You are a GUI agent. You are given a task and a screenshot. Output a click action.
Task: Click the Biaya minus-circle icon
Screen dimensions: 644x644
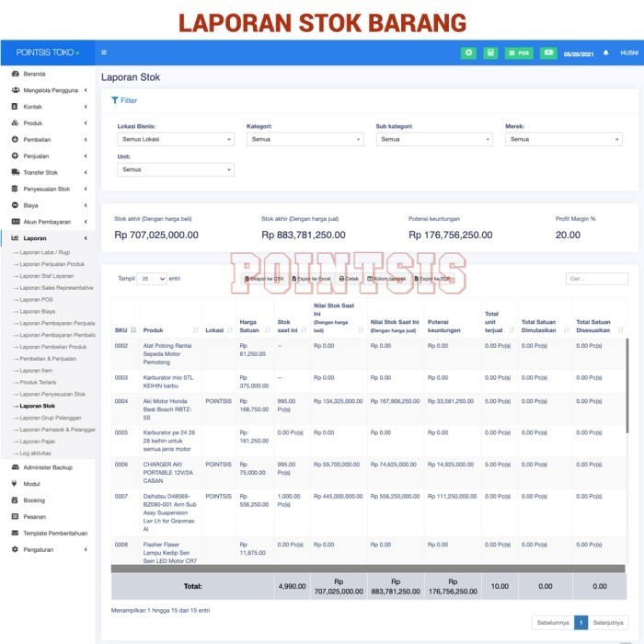tap(15, 205)
